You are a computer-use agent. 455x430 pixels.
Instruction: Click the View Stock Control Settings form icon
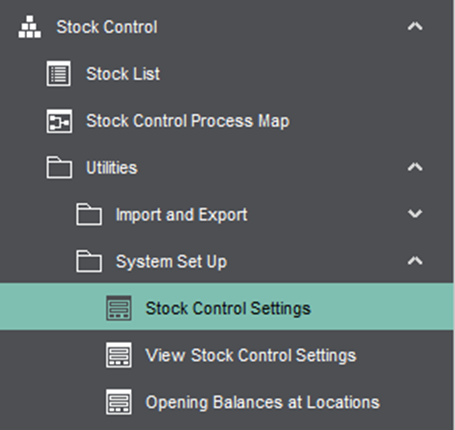click(119, 355)
